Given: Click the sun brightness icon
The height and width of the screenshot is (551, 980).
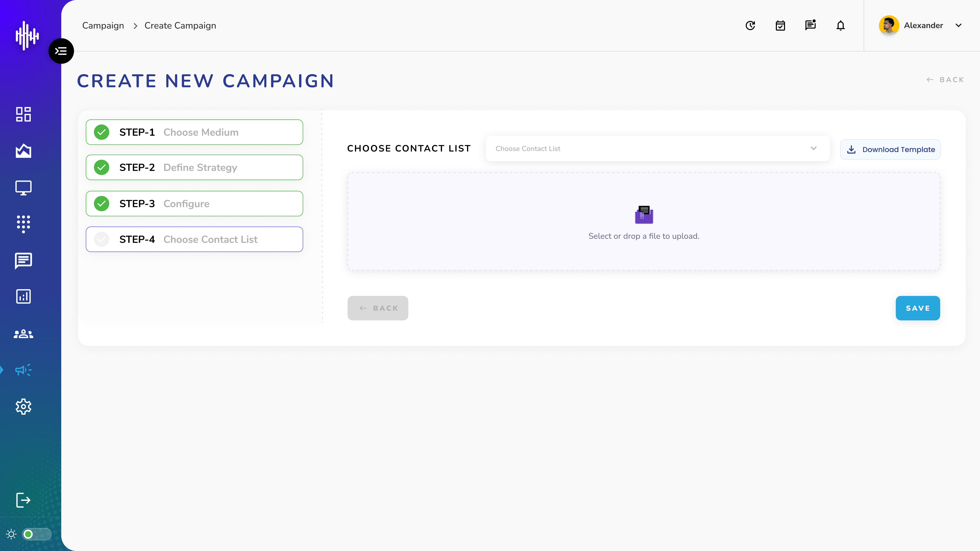Looking at the screenshot, I should click(x=11, y=534).
